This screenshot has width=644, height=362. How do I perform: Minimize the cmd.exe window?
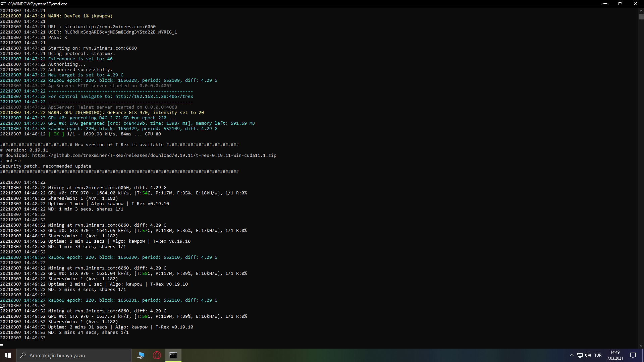click(x=605, y=4)
